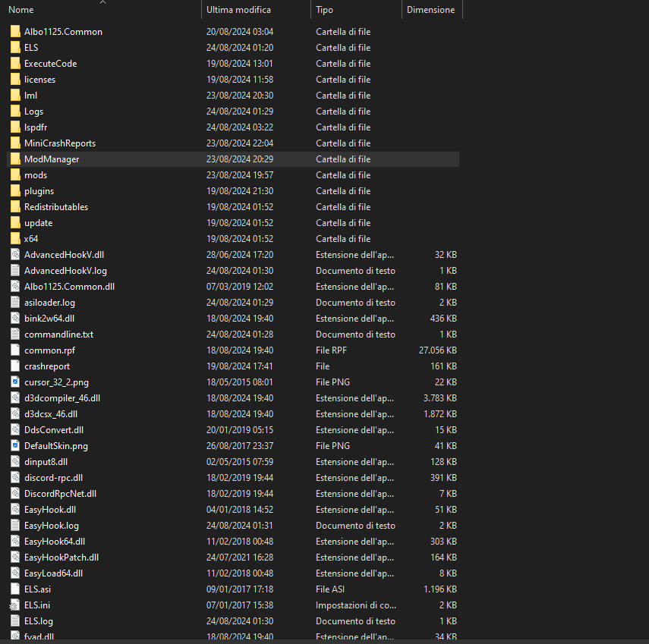
Task: Click the 27.056 KB size of common.rpf
Action: 437,350
